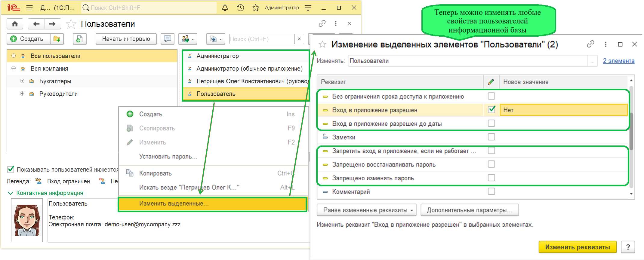Expand the Бухгалтеры group tree node

click(22, 81)
